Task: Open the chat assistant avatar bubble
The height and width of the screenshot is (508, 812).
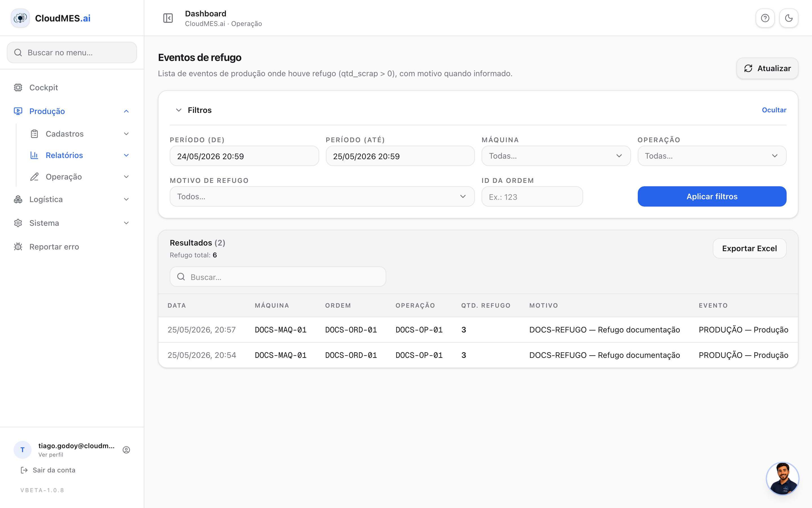Action: [x=782, y=478]
